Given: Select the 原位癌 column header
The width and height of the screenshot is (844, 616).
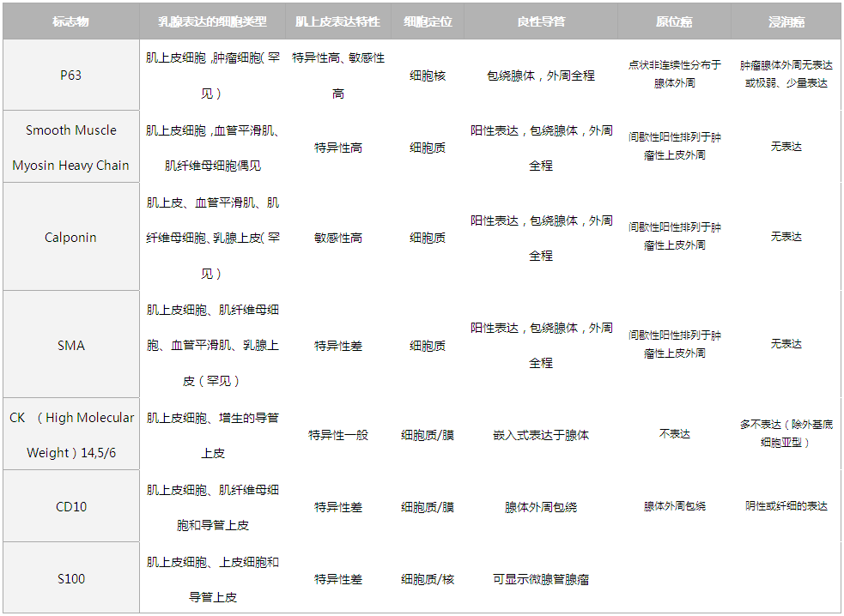Looking at the screenshot, I should [x=674, y=21].
